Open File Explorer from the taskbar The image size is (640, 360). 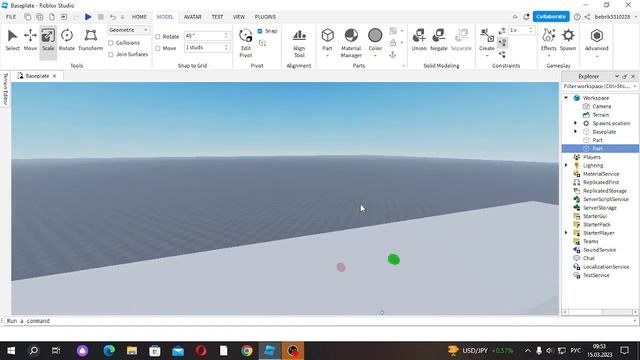click(131, 351)
